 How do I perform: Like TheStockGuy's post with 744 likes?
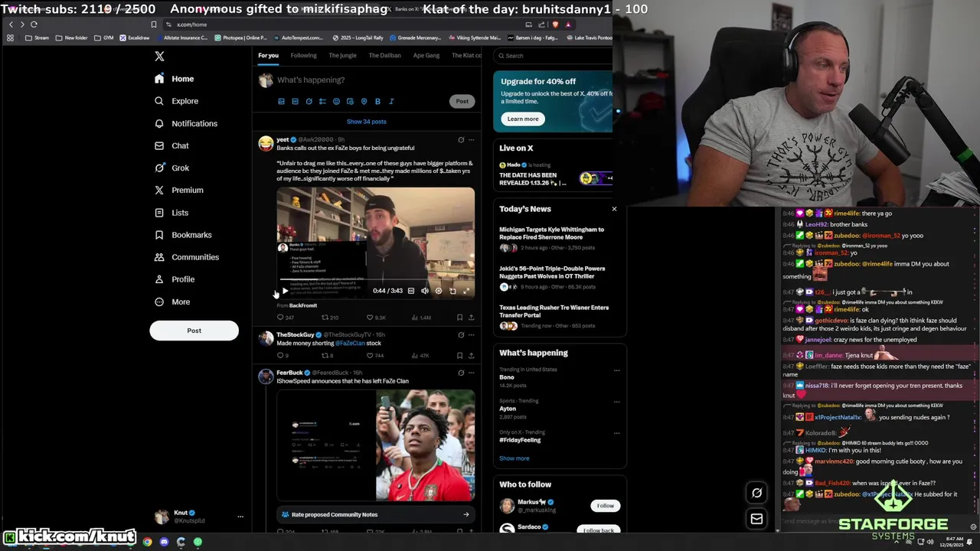pos(376,356)
